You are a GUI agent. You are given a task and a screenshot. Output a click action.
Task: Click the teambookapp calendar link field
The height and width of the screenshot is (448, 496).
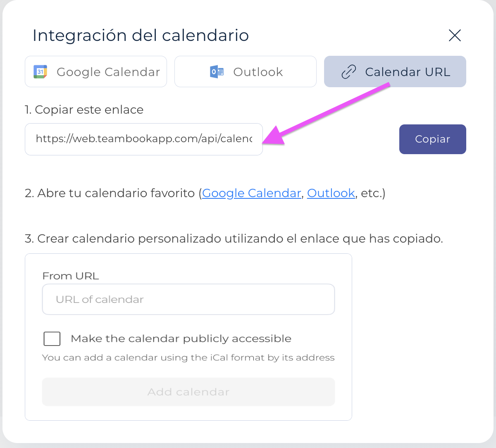[x=144, y=139]
